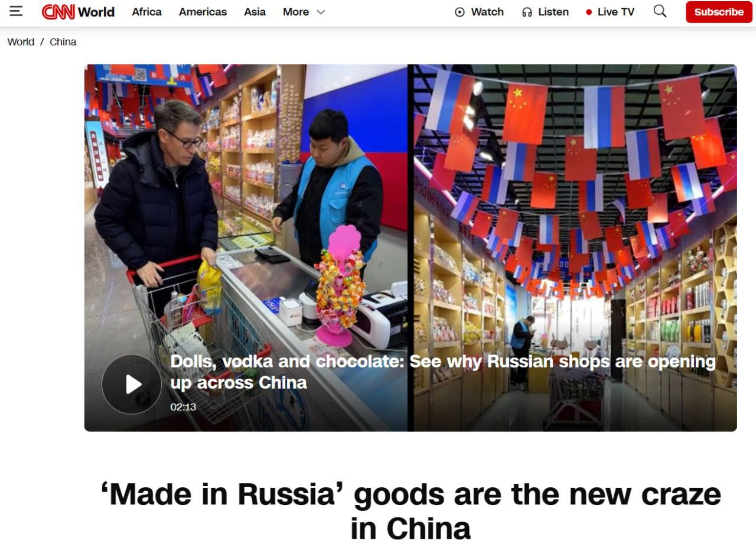The image size is (756, 547).
Task: Play the Russian shops video
Action: click(x=132, y=385)
